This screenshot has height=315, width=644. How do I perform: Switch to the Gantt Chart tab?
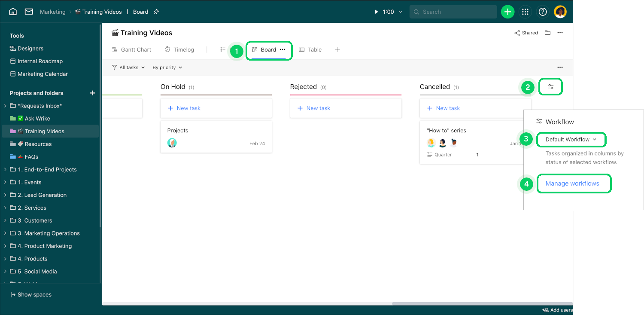pos(132,50)
